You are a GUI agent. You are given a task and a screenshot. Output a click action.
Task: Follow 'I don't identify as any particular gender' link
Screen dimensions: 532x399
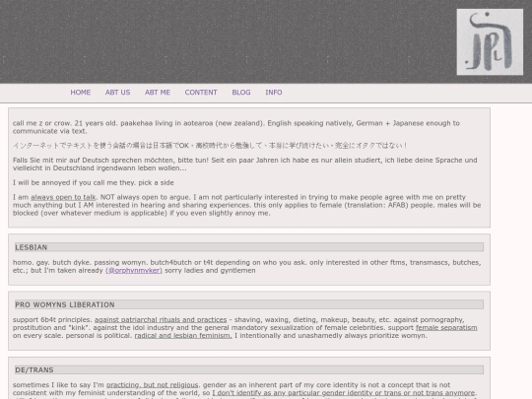(344, 393)
